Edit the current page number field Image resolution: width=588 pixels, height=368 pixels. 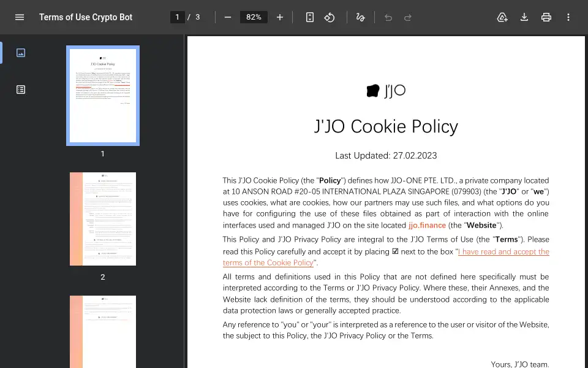point(178,17)
